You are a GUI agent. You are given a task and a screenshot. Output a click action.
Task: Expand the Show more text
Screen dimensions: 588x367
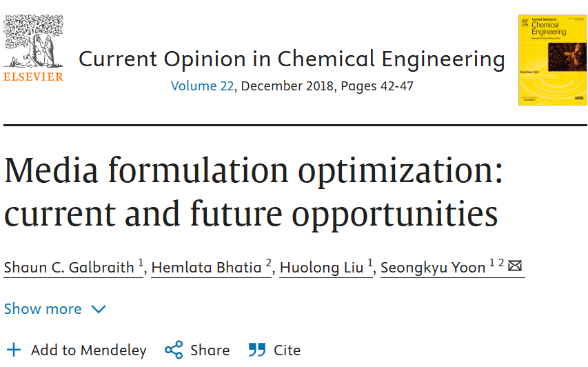pyautogui.click(x=43, y=309)
